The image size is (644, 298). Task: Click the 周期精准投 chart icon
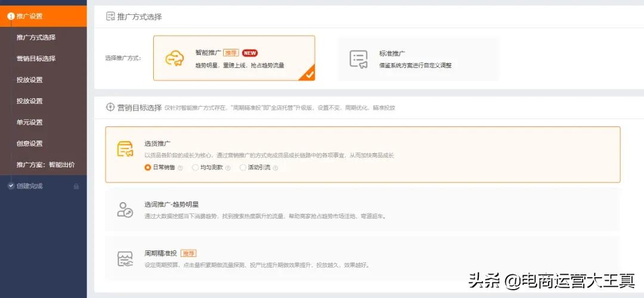pos(125,259)
